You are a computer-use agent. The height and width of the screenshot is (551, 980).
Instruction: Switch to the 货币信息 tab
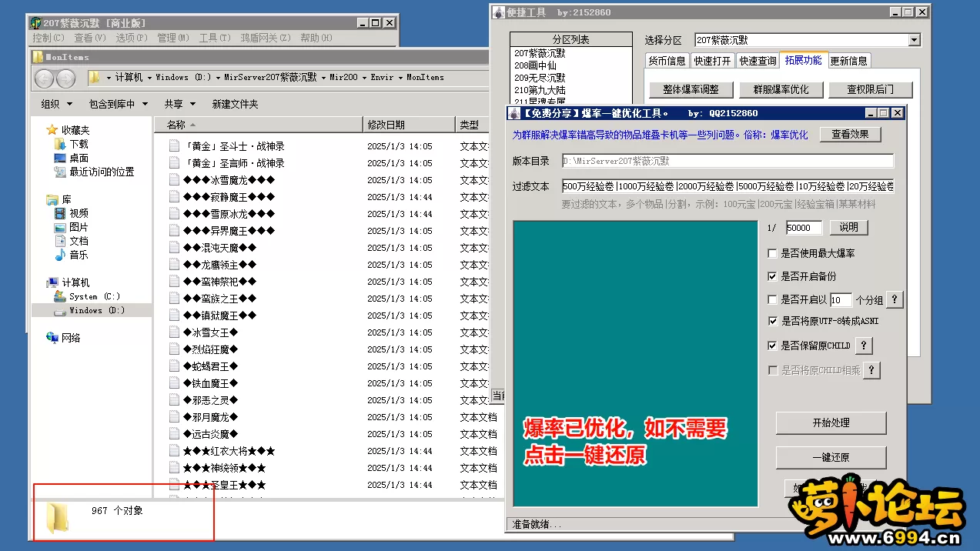click(667, 61)
